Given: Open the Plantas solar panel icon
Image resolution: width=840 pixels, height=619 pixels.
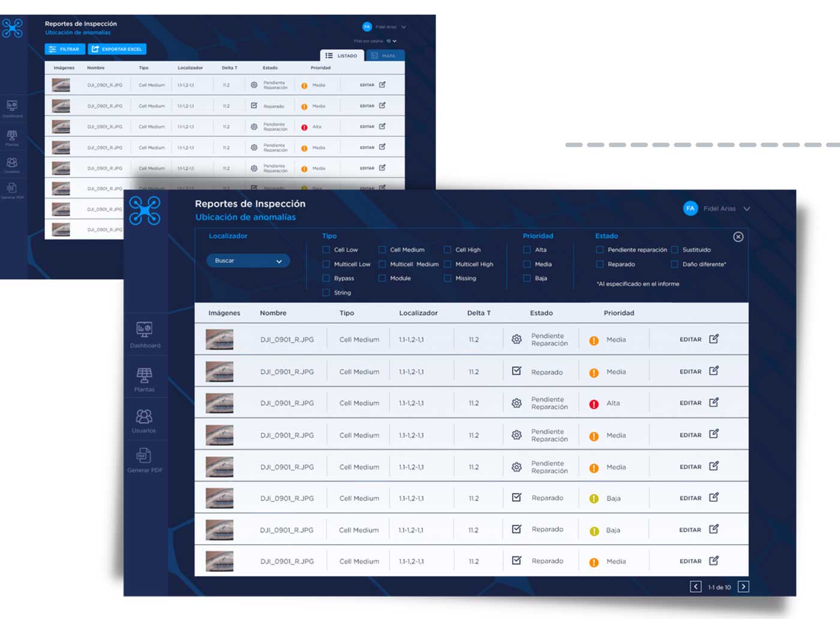Looking at the screenshot, I should coord(144,375).
